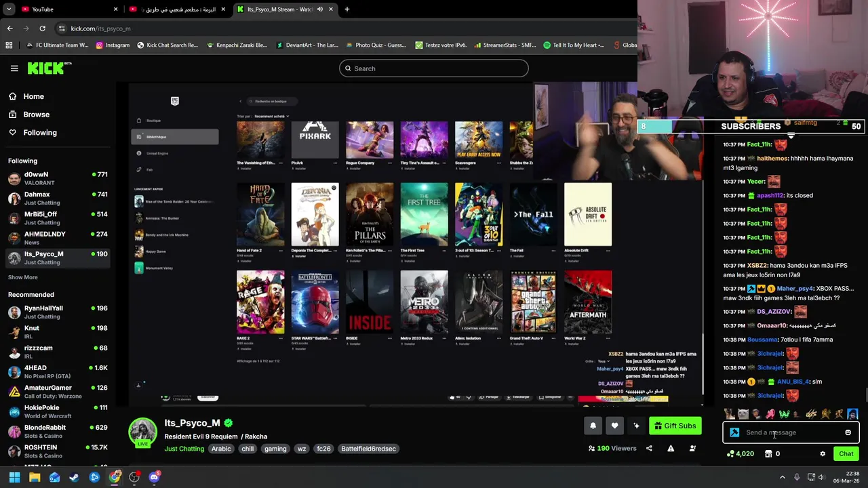Click the Its_Psyco_M streamer avatar
Viewport: 868px width, 488px height.
[x=143, y=432]
